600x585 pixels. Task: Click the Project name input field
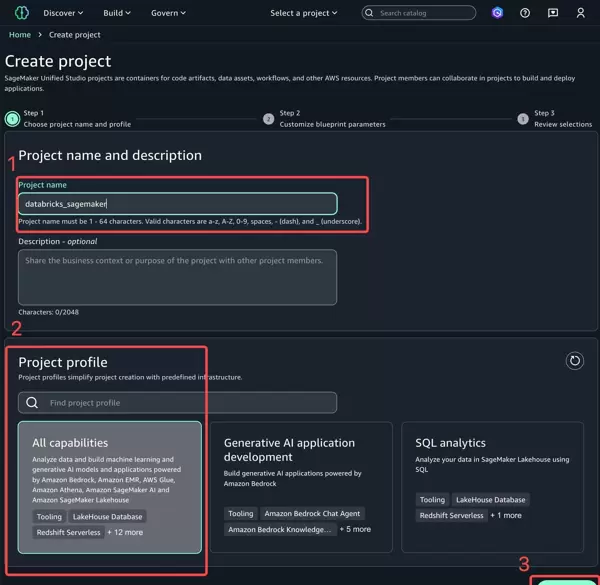click(177, 203)
